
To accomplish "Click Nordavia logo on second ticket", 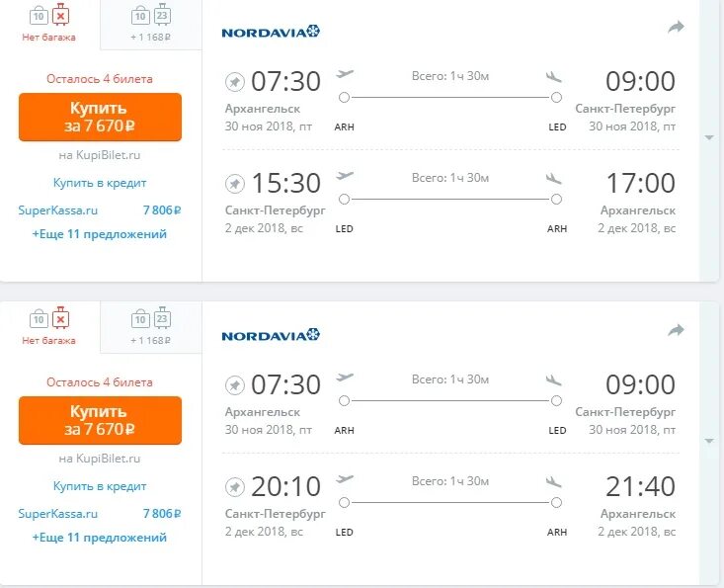I will pos(271,335).
